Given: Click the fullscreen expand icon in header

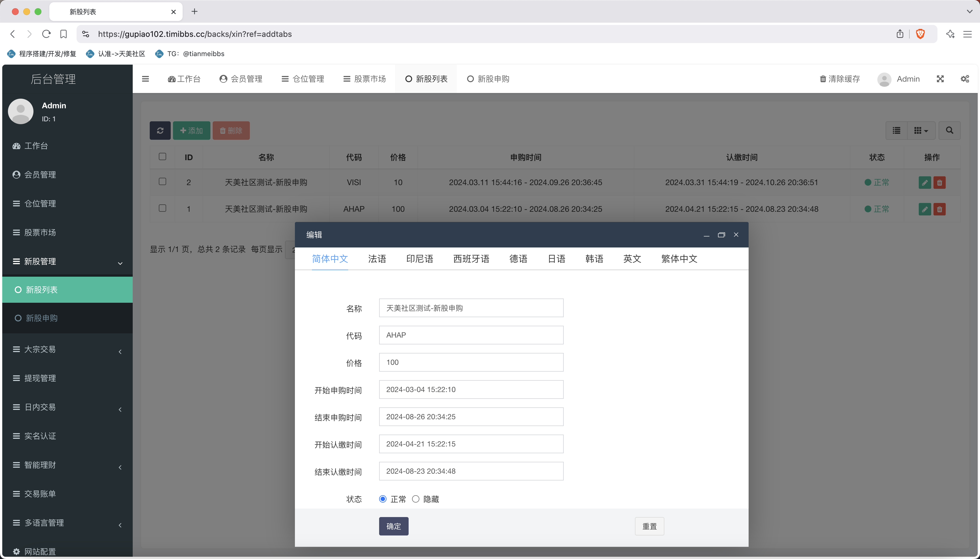Looking at the screenshot, I should 940,79.
